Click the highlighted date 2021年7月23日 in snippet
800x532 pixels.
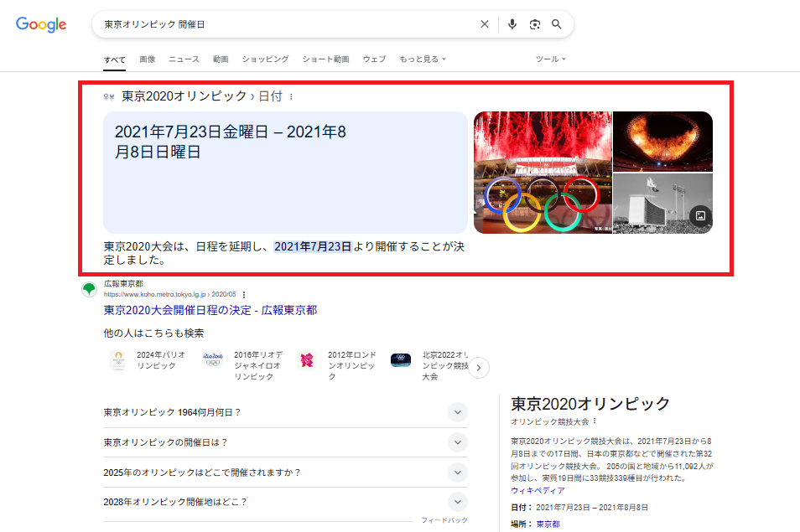coord(313,246)
